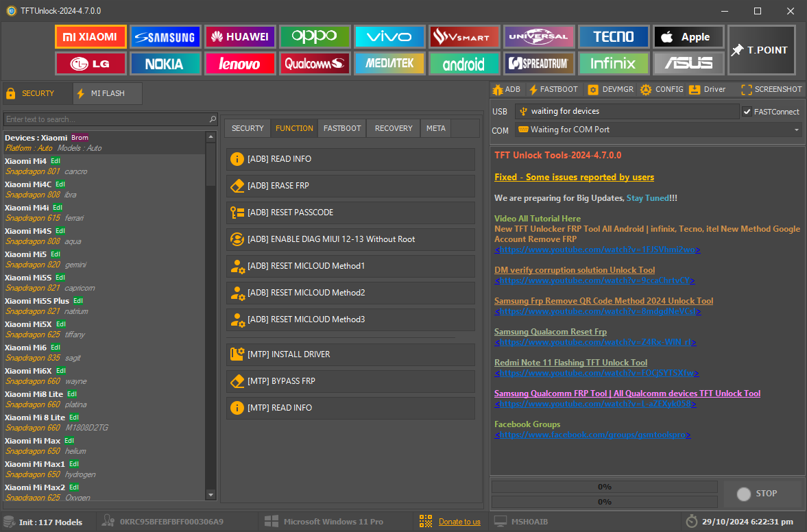
Task: Open the Spreadtrum brand tile
Action: tap(539, 64)
